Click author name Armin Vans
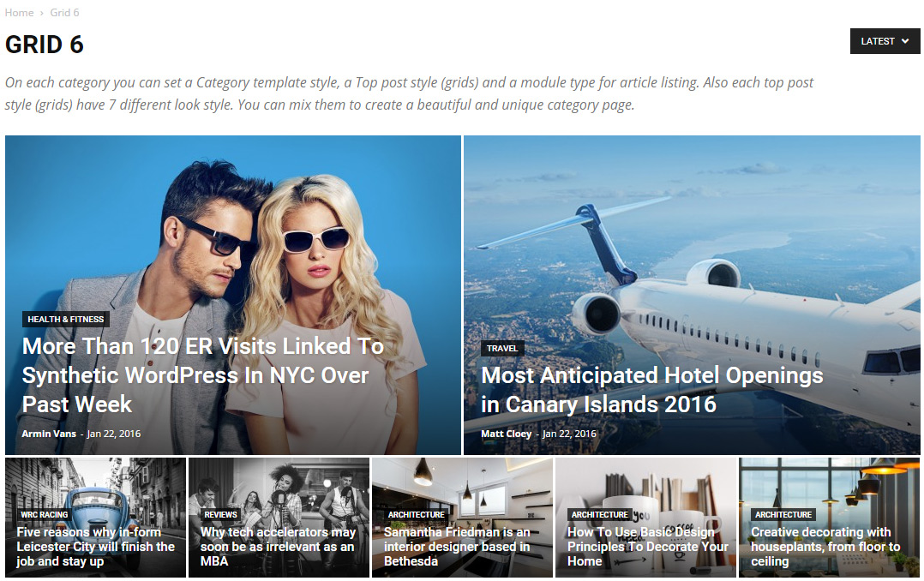This screenshot has height=581, width=924. tap(49, 434)
